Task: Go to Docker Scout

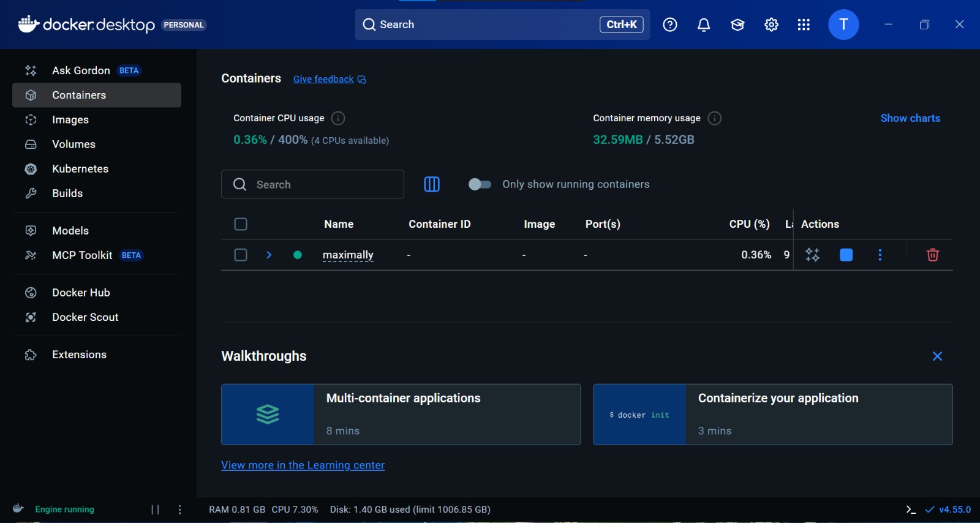Action: 97,317
